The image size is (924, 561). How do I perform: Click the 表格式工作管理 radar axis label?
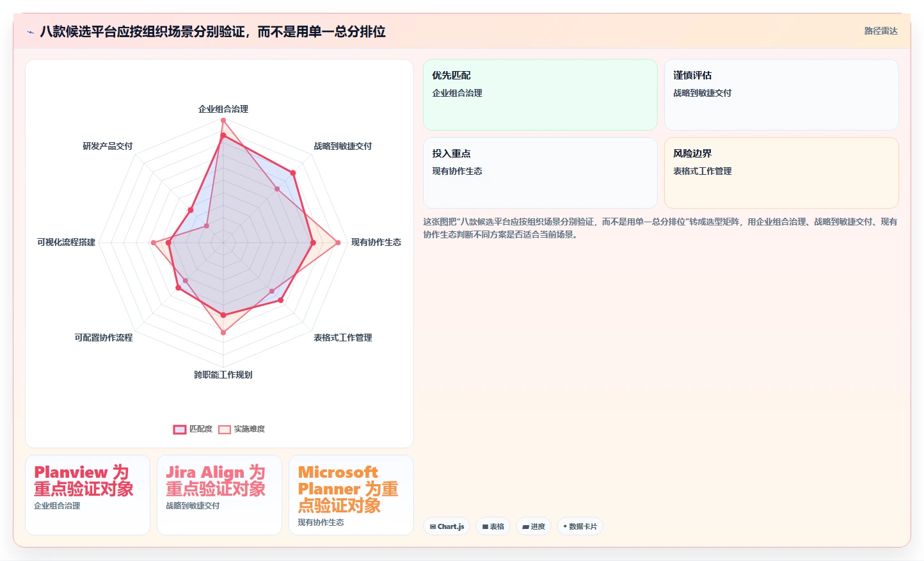(x=342, y=337)
